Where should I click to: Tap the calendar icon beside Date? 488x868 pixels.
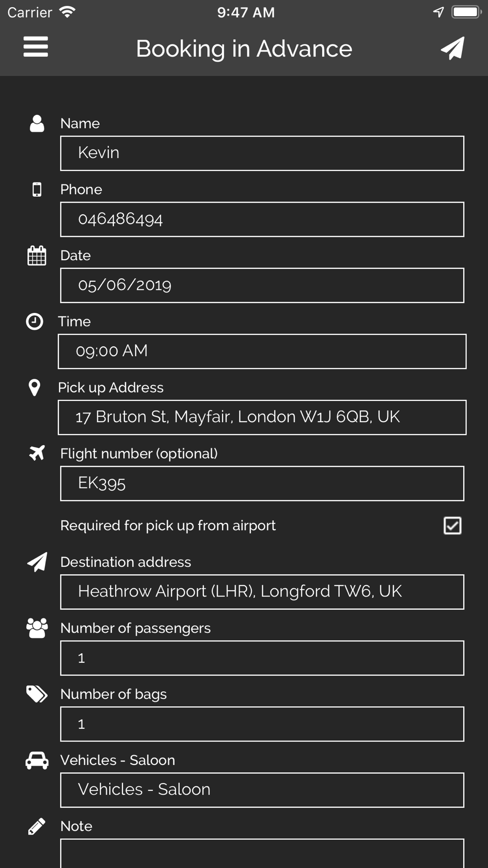(37, 255)
